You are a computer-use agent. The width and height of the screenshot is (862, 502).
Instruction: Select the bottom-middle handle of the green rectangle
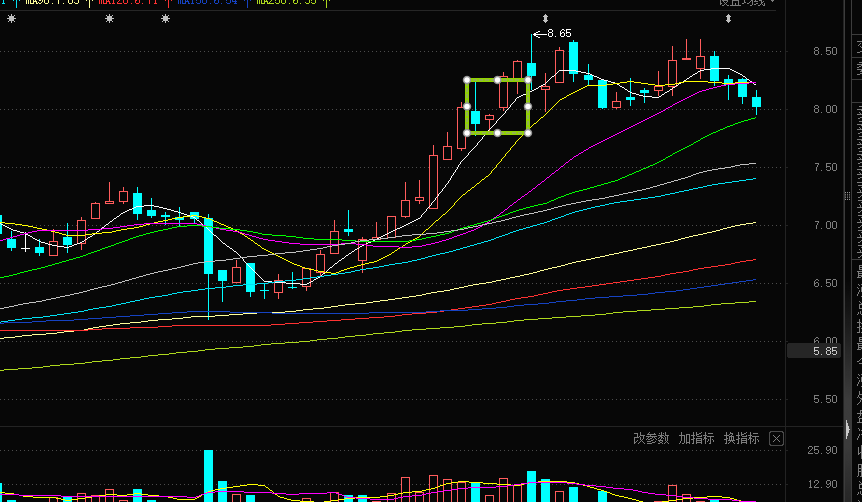[498, 133]
